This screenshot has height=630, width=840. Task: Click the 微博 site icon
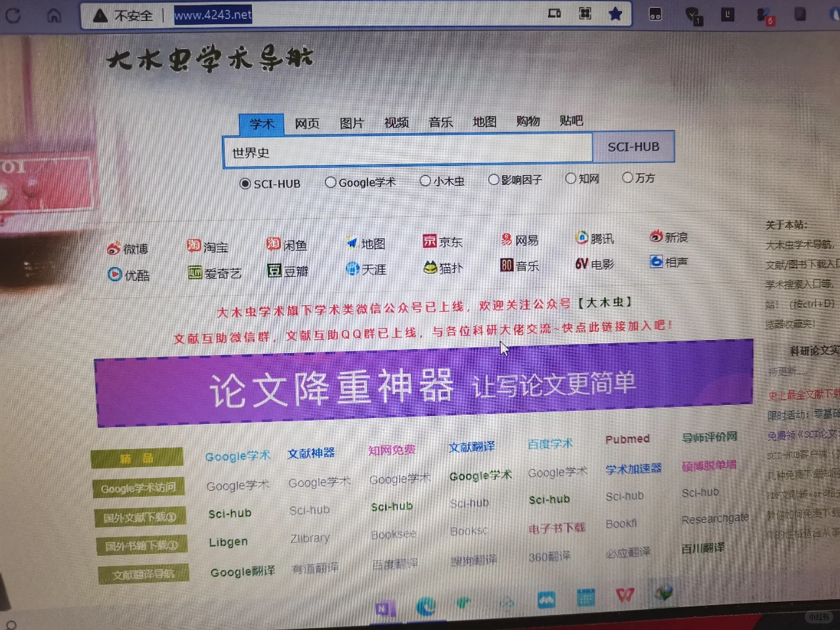coord(114,249)
